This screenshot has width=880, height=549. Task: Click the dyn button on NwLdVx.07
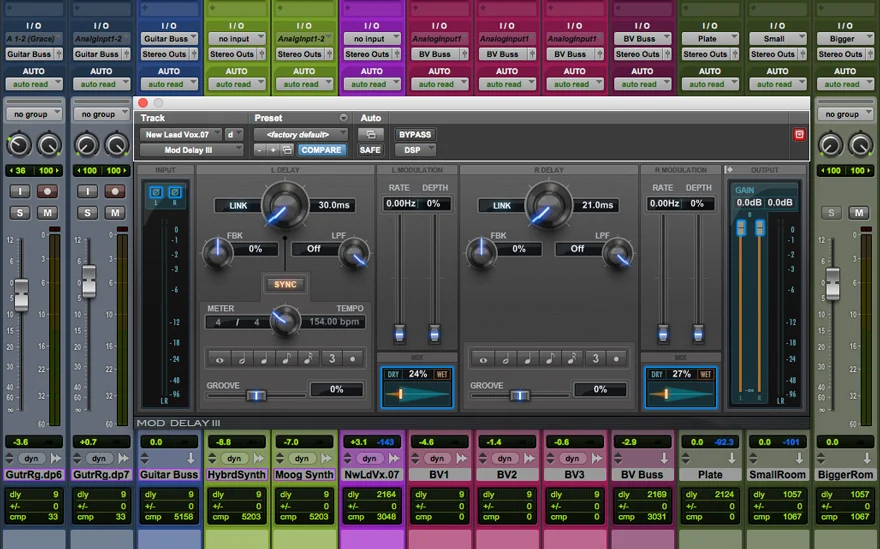pos(369,459)
